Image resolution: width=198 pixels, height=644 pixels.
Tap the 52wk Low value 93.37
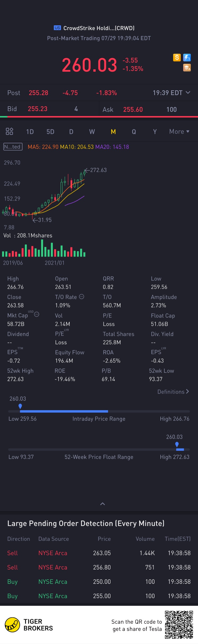156,379
